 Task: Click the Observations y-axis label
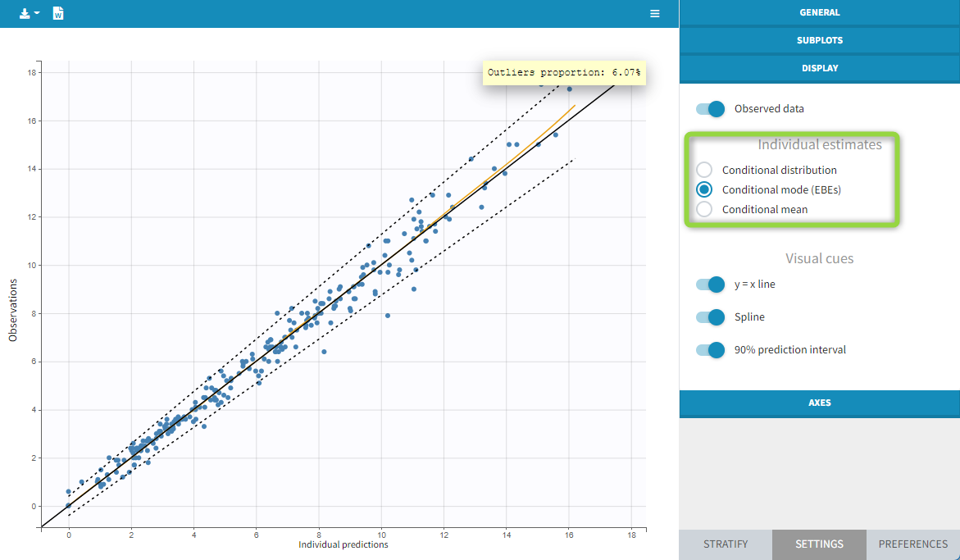(x=13, y=310)
